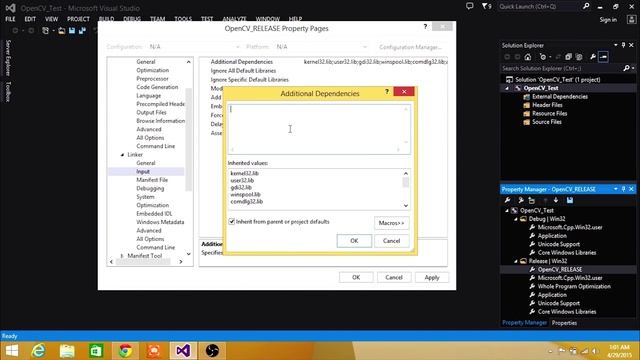
Task: Switch to the Properties tab at bottom right
Action: (564, 323)
